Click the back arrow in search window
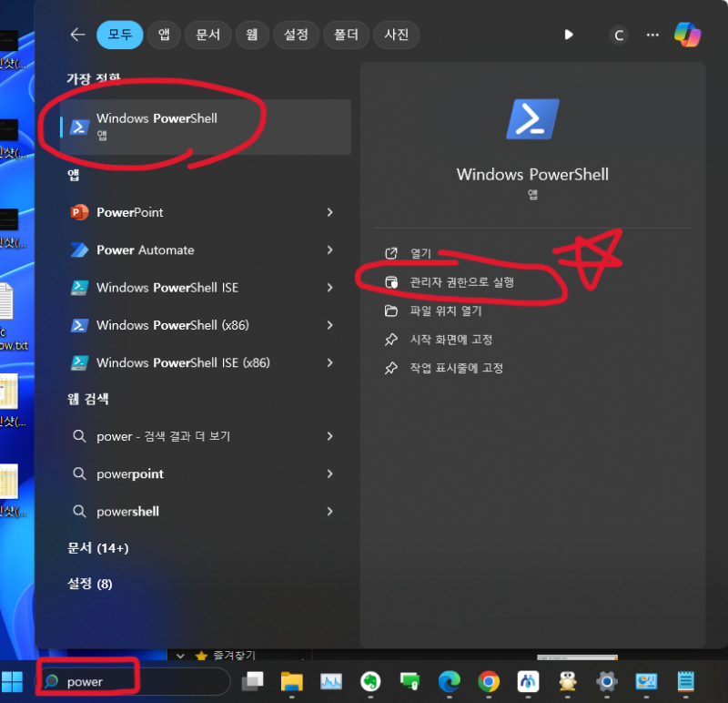This screenshot has height=703, width=728. pyautogui.click(x=77, y=35)
